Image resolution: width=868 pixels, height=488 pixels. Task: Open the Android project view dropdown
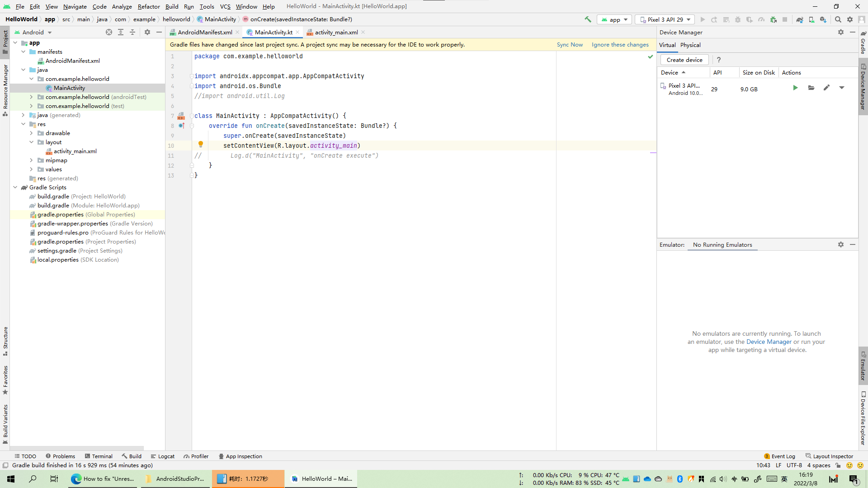[33, 32]
